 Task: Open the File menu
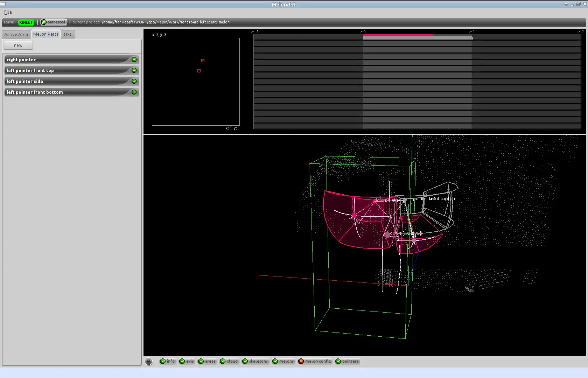pos(8,12)
